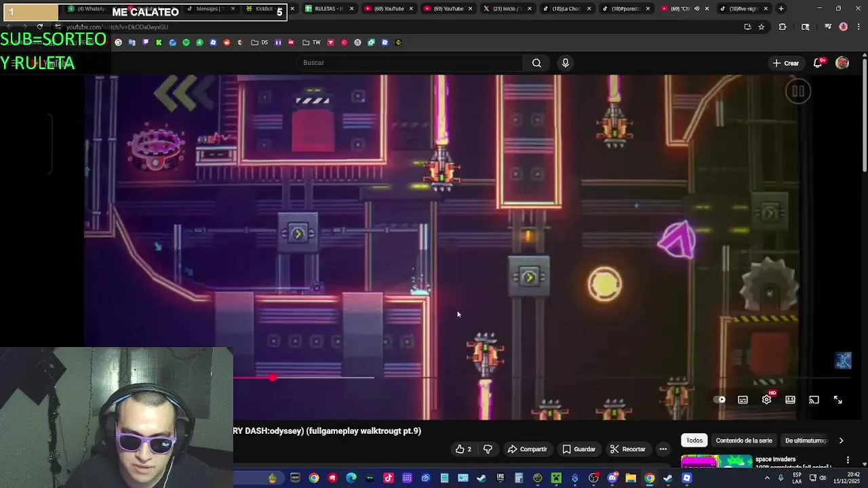Select Contenido de la serie chip
Viewport: 868px width, 488px height.
pyautogui.click(x=744, y=441)
